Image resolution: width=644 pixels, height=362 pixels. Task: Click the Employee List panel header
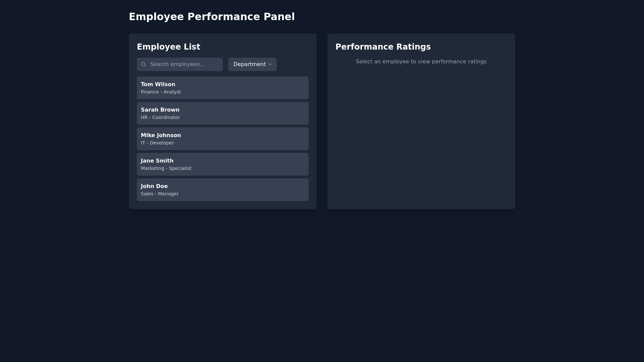[x=168, y=47]
